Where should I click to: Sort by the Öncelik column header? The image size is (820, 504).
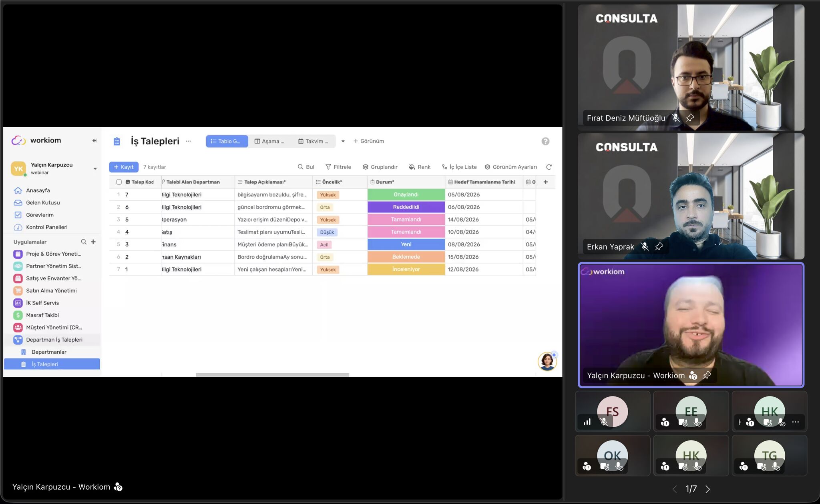(340, 182)
